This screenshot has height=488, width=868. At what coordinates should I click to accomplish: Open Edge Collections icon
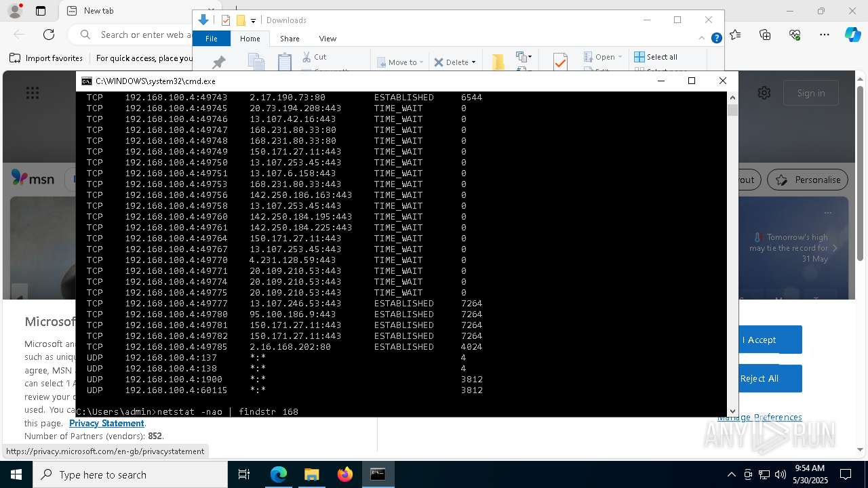[x=765, y=35]
